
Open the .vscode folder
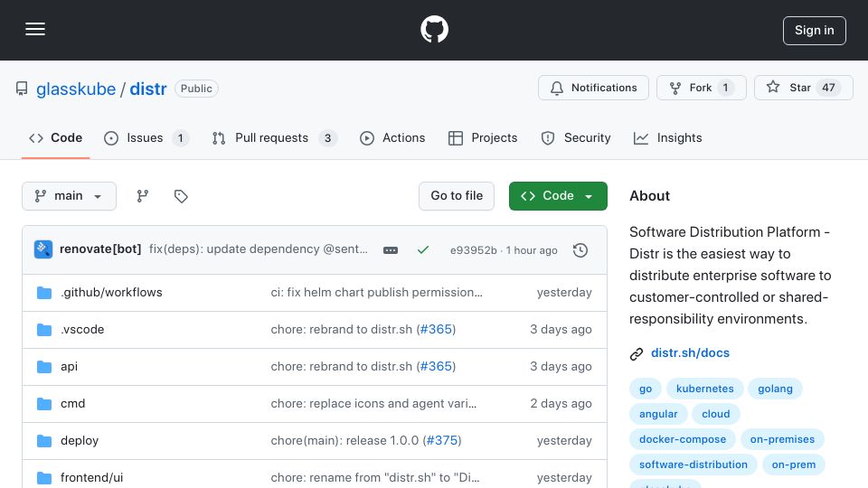coord(82,329)
